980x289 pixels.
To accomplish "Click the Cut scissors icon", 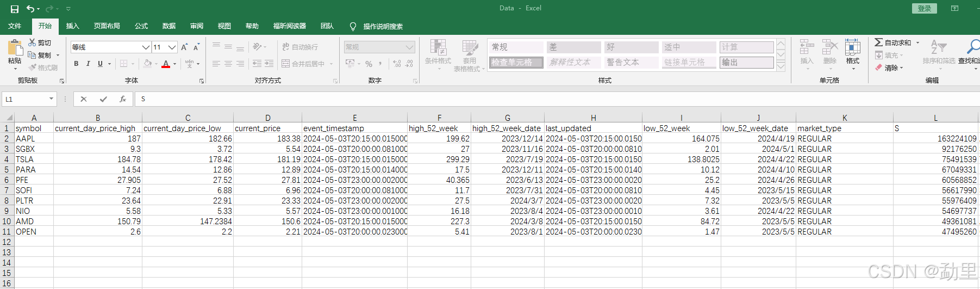I will tap(33, 42).
